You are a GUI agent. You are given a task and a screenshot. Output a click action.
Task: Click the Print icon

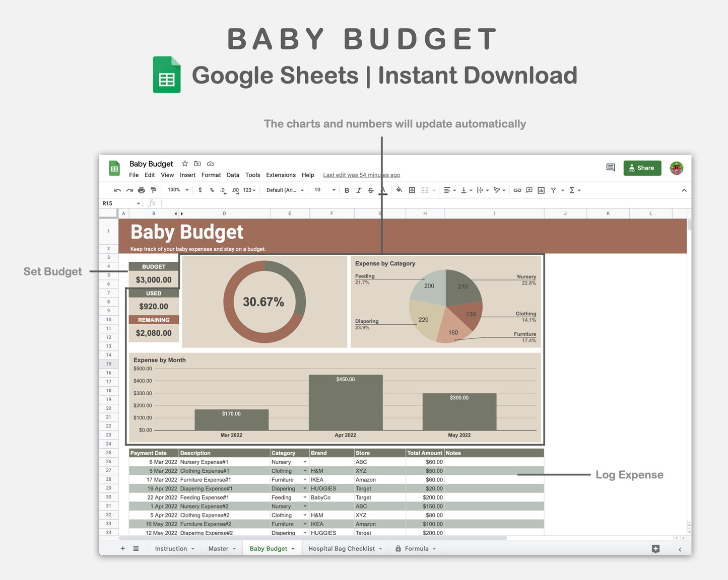coord(141,190)
